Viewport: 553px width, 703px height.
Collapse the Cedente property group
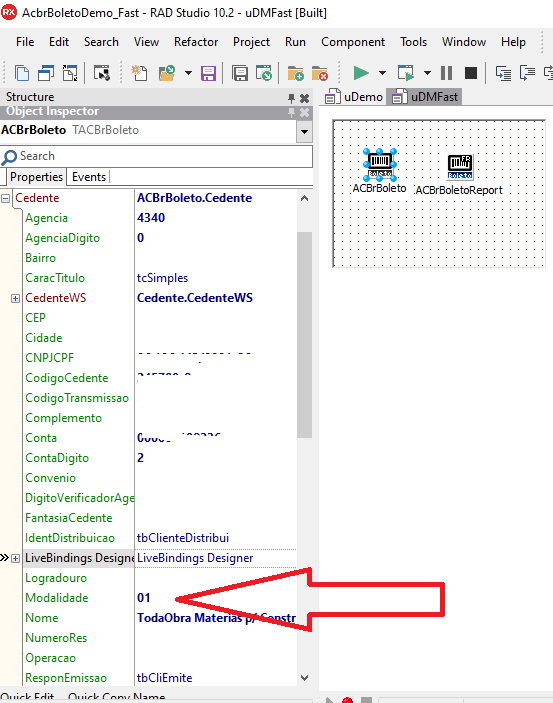(x=5, y=198)
